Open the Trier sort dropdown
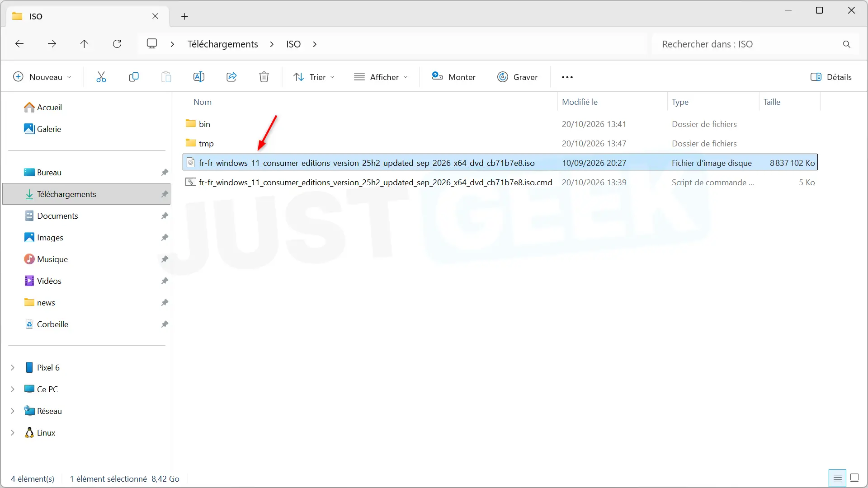The width and height of the screenshot is (868, 488). (x=314, y=77)
